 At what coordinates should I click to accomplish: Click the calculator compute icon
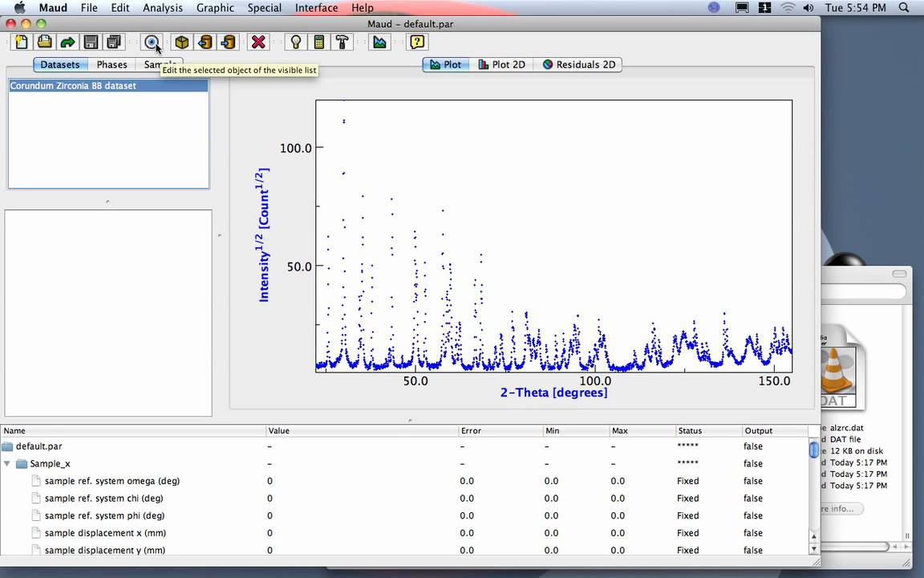coord(318,42)
